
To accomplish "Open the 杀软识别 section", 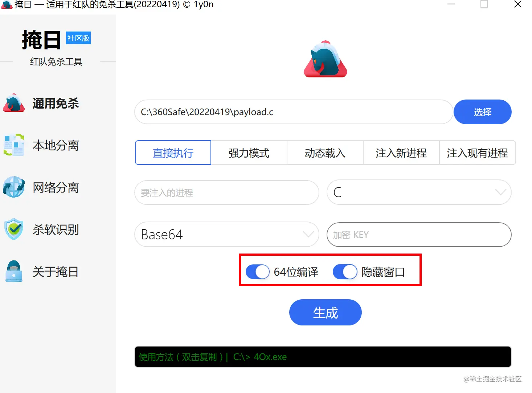I will click(x=56, y=230).
